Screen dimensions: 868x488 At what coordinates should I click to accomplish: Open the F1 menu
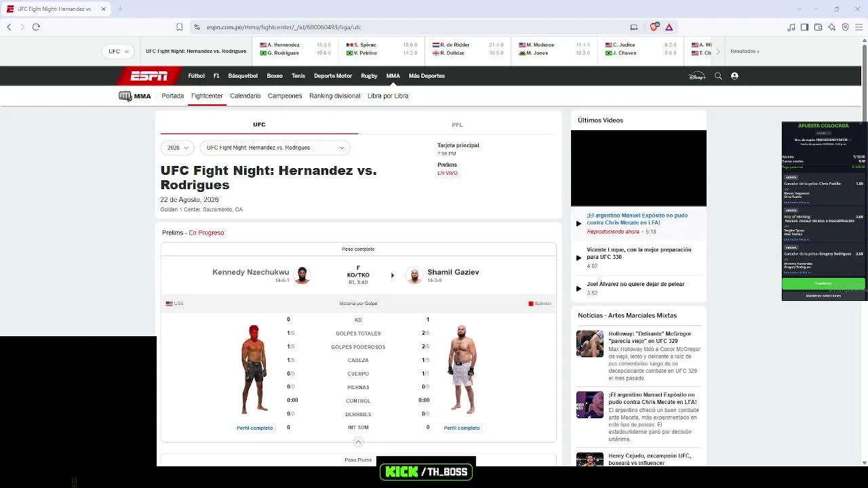216,76
